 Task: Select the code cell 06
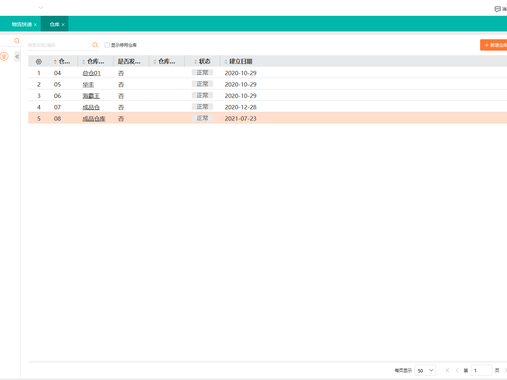click(x=57, y=96)
